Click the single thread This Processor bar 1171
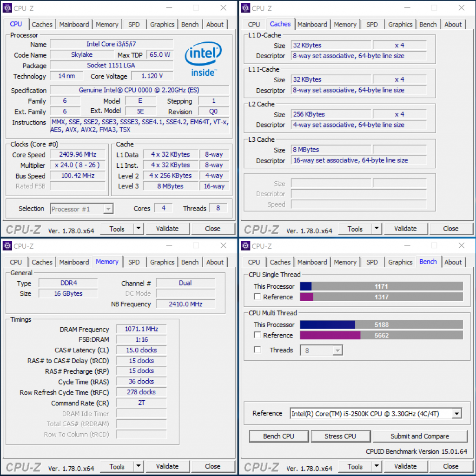The width and height of the screenshot is (476, 476). [x=381, y=286]
